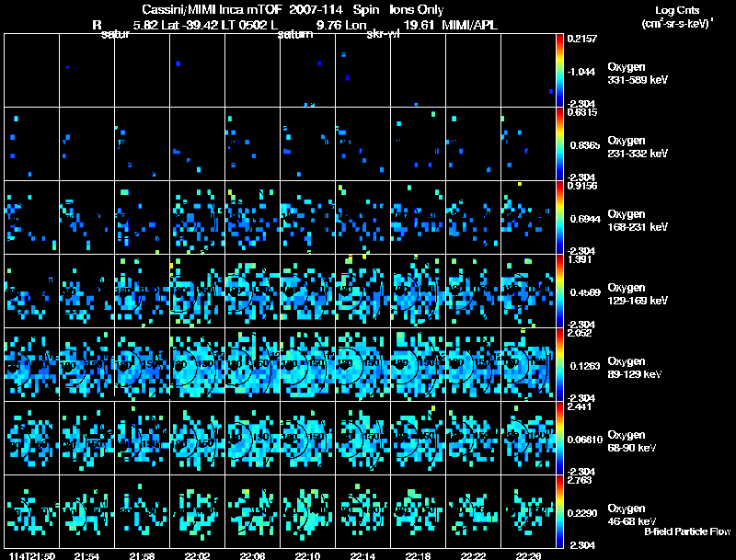Click the B-field Particle Flow legend text
The width and height of the screenshot is (736, 560).
coord(686,532)
